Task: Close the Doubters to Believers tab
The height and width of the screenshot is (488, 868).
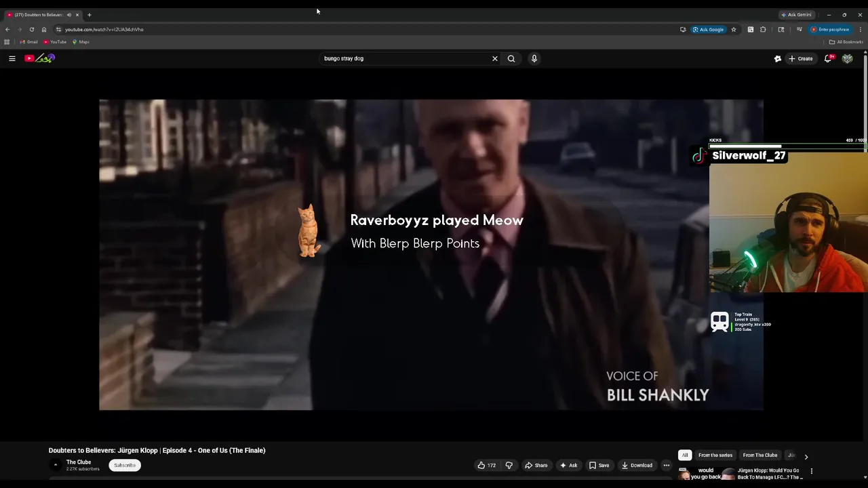Action: pos(77,15)
